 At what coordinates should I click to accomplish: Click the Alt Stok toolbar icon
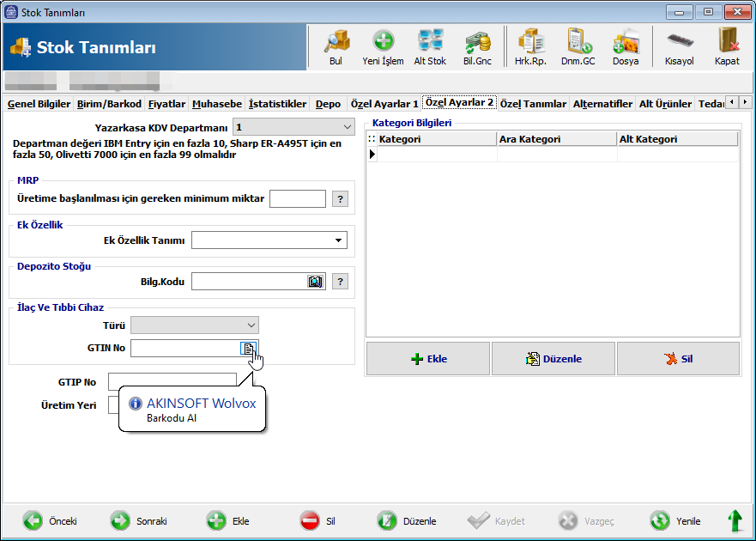(430, 46)
